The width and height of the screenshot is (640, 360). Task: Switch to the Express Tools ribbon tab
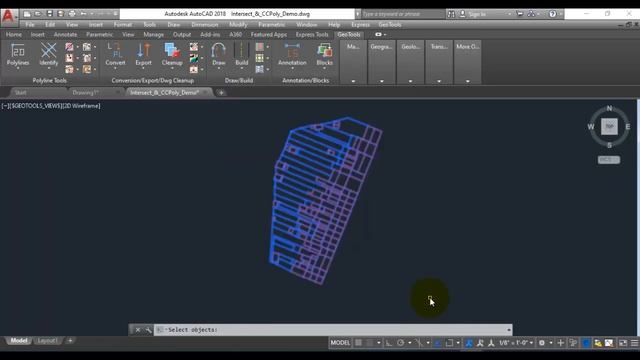coord(312,35)
